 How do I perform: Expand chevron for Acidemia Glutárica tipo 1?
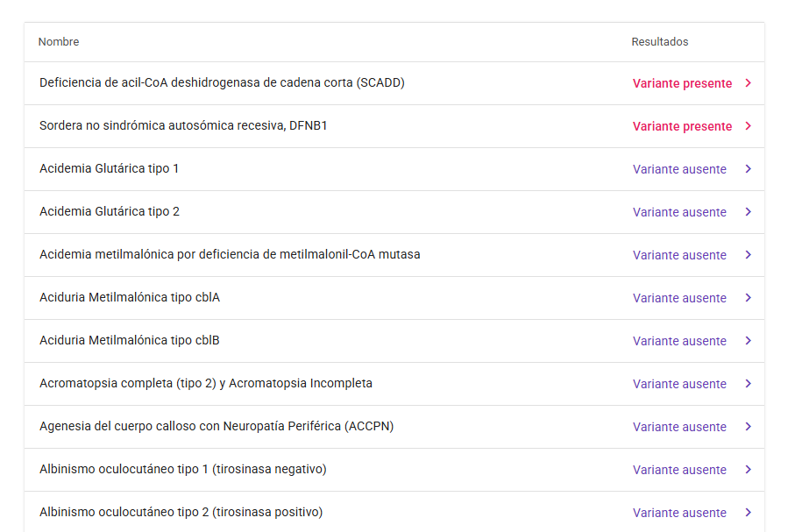tap(748, 169)
